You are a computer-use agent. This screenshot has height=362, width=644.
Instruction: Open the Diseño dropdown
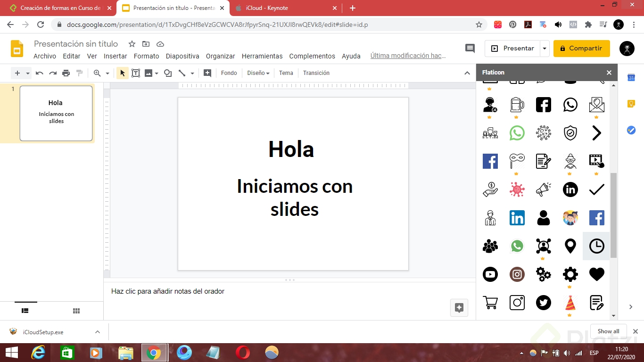[x=257, y=73]
